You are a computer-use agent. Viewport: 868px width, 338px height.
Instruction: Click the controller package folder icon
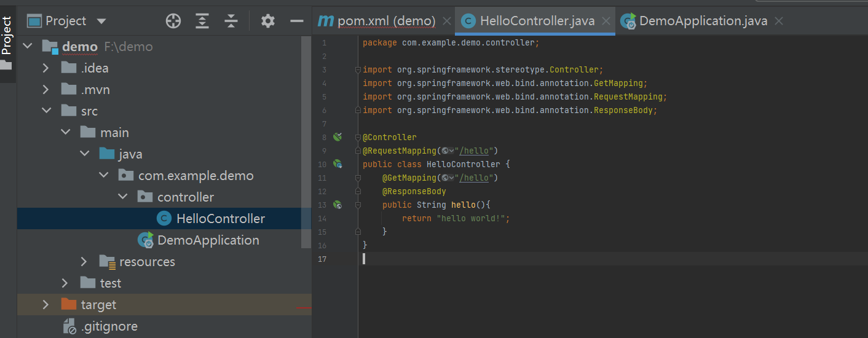point(145,197)
